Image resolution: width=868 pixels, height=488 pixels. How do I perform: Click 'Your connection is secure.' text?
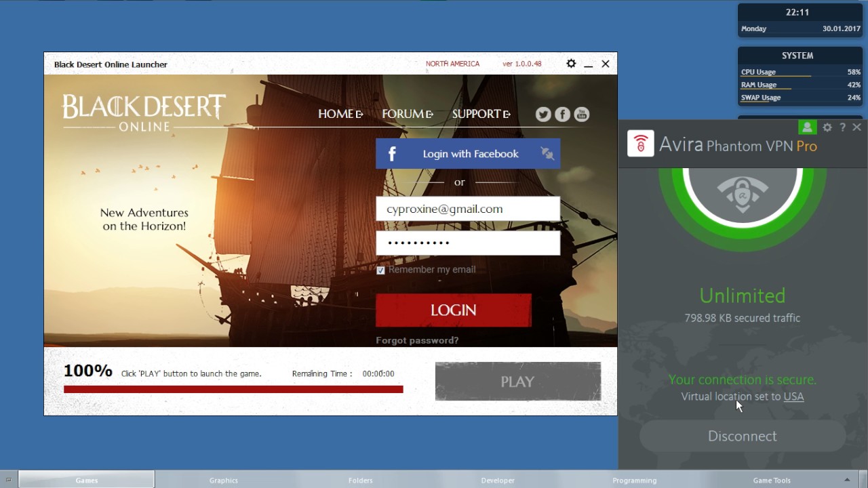743,380
